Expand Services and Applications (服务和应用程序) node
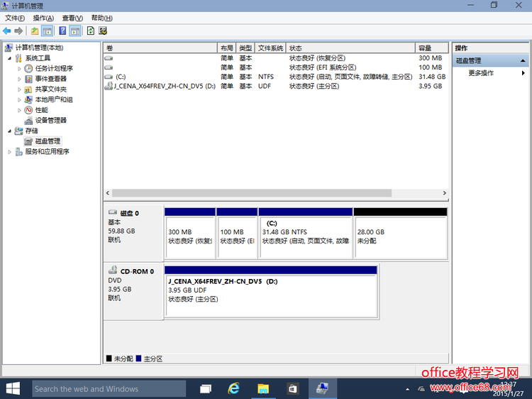Viewport: 532px width, 399px height. tap(9, 152)
